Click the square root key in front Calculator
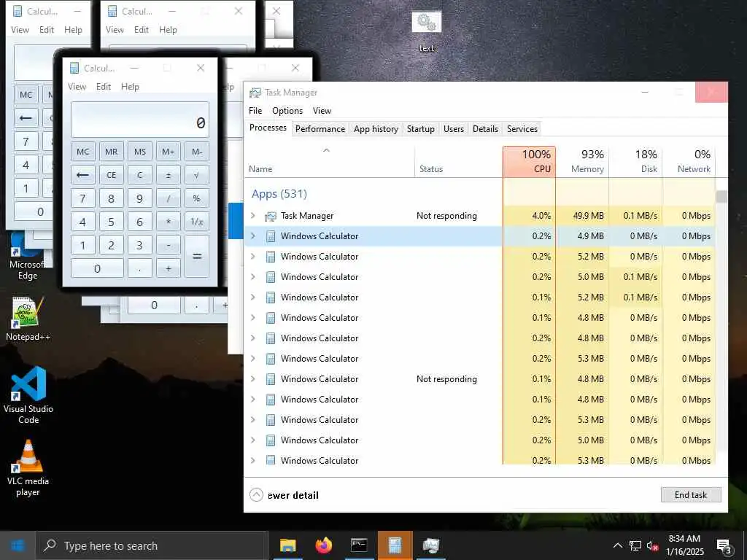Viewport: 747px width, 560px height. (197, 175)
